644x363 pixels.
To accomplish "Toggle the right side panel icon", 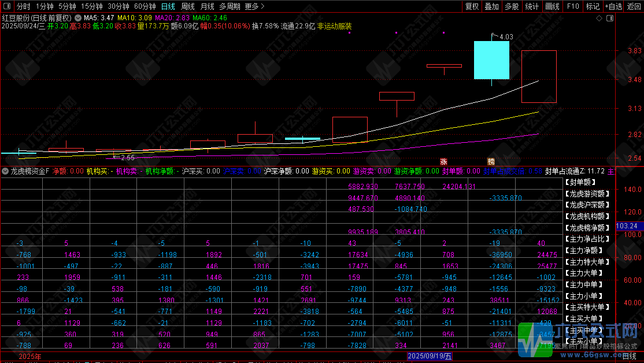I will (610, 18).
